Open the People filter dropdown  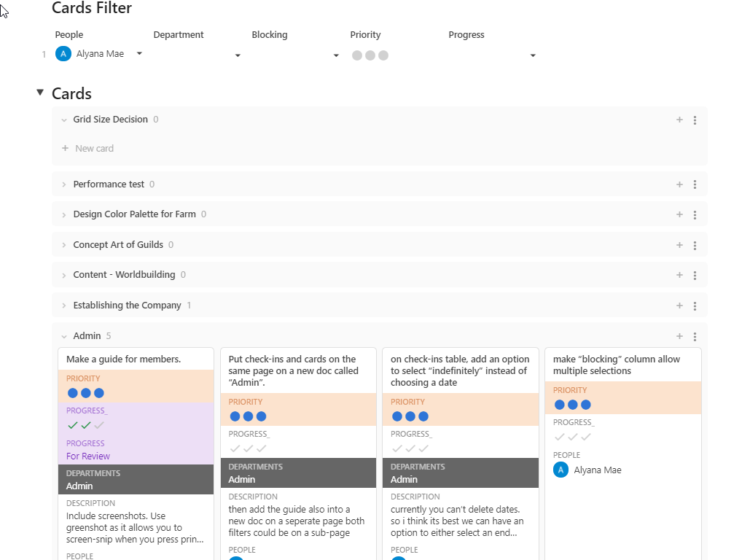pyautogui.click(x=139, y=54)
